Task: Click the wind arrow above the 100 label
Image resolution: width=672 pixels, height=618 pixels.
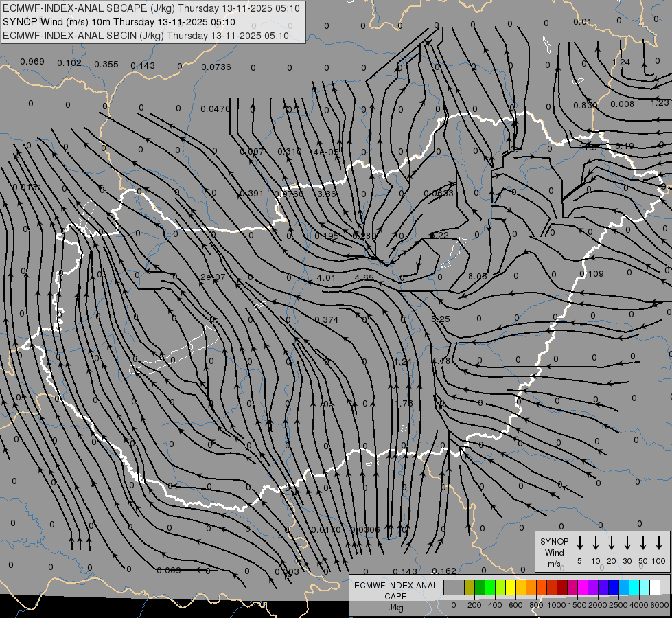Action: [x=659, y=543]
